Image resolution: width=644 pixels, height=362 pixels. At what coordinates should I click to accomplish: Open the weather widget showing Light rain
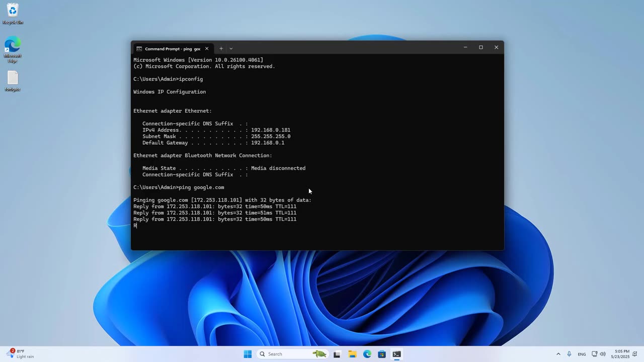click(20, 354)
